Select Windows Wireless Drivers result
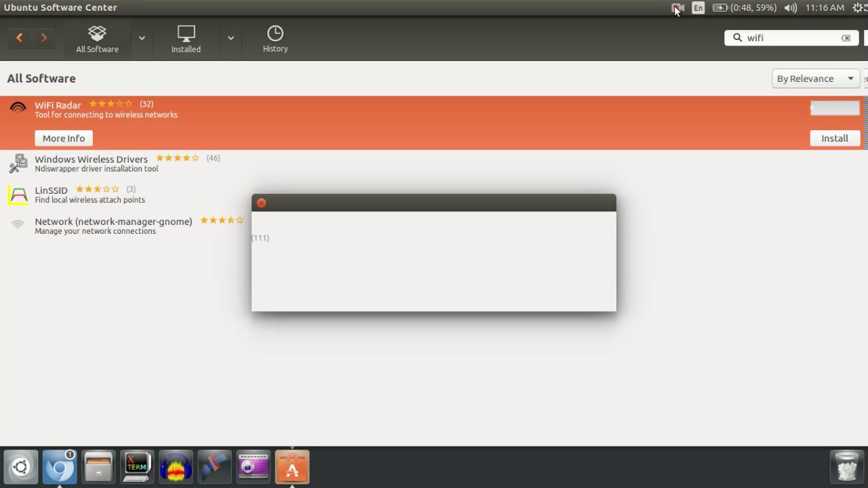Viewport: 868px width, 488px height. [434, 163]
